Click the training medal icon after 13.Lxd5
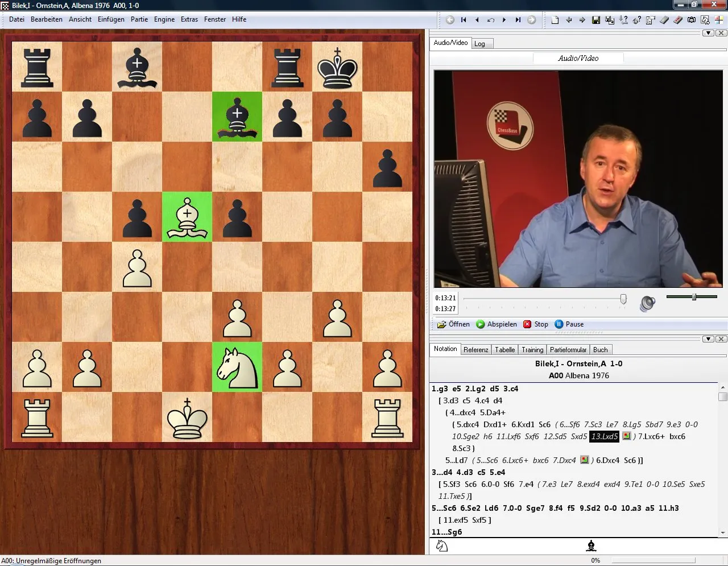 point(626,436)
